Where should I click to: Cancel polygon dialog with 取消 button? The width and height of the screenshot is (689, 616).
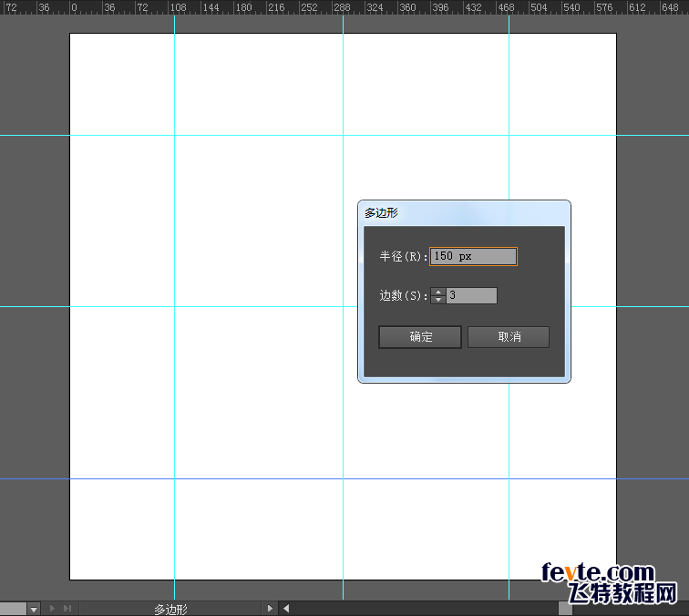pos(509,337)
